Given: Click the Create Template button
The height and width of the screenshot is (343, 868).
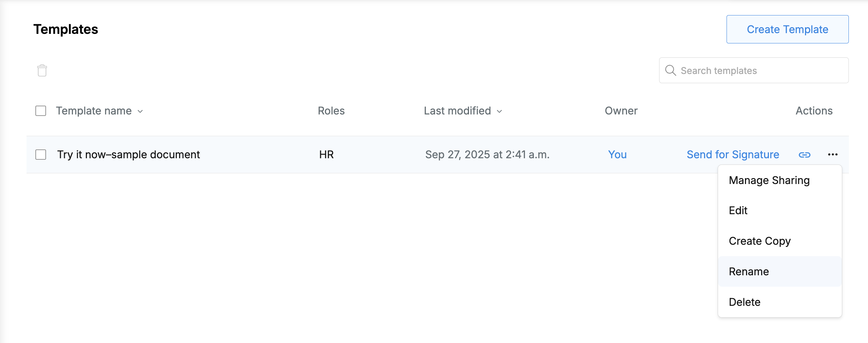Looking at the screenshot, I should pos(787,29).
